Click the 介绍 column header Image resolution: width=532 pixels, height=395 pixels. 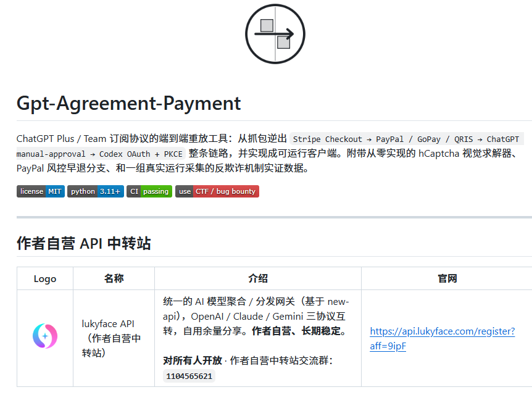(x=258, y=278)
